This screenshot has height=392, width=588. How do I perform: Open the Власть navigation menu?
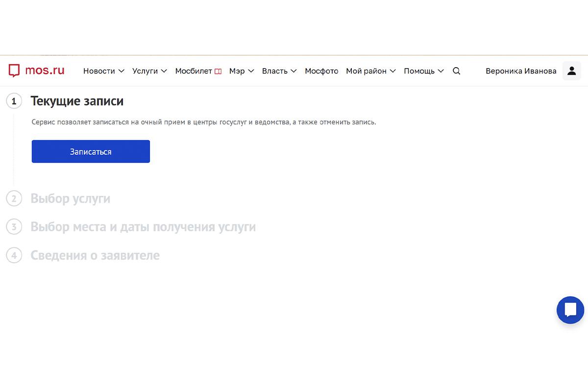point(279,71)
